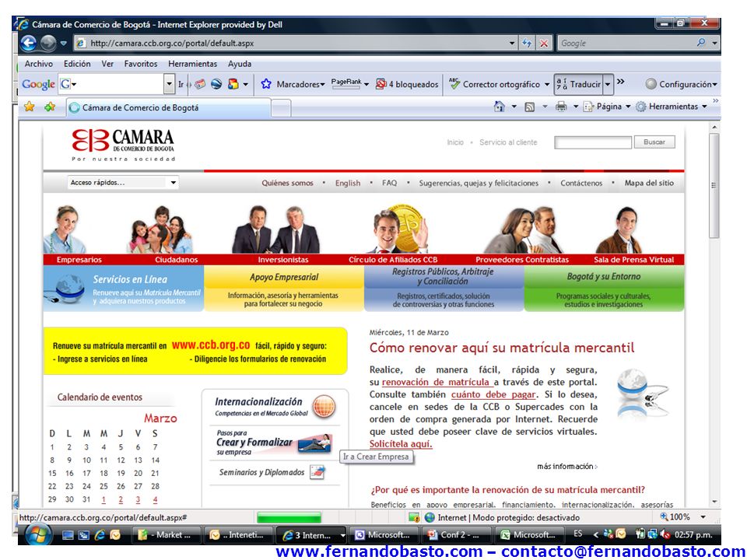This screenshot has height=560, width=747.
Task: Click the red Stop loading icon
Action: click(x=544, y=44)
